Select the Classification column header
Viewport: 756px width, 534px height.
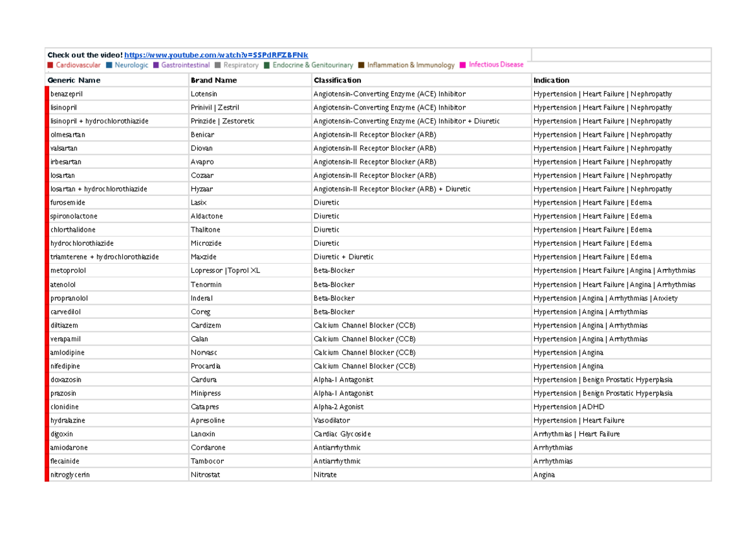tap(337, 80)
